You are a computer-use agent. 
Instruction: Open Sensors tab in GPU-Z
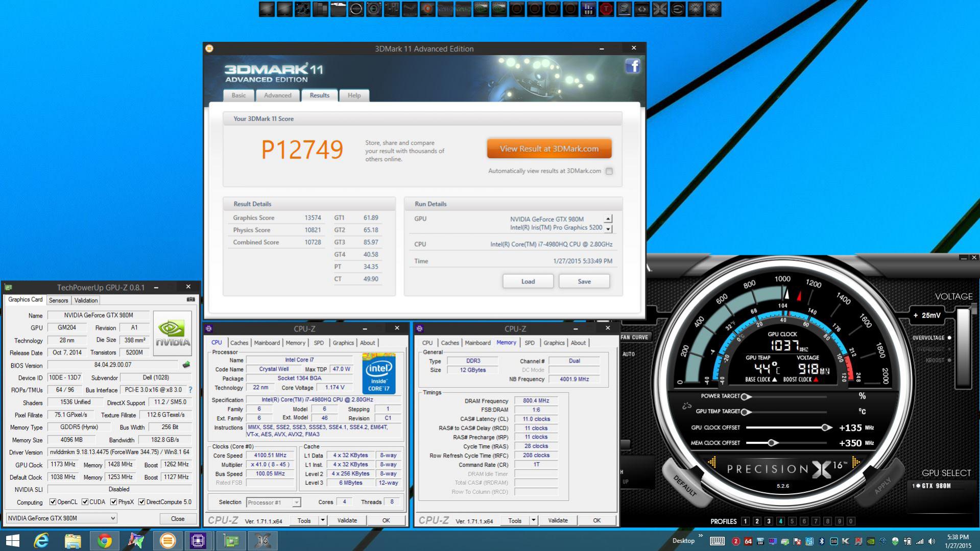click(x=58, y=300)
